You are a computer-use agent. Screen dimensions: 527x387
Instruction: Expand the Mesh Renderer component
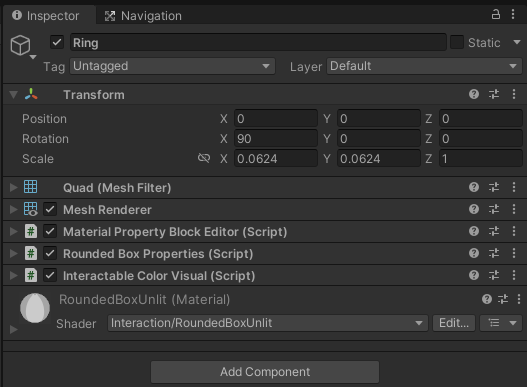coord(13,209)
